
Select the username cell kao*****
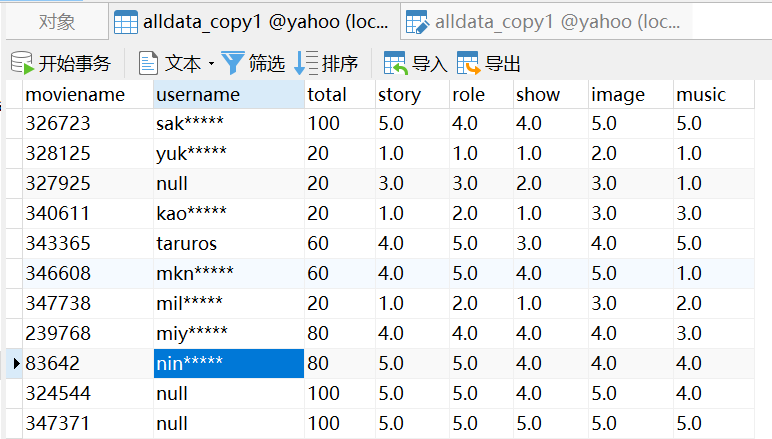[229, 214]
